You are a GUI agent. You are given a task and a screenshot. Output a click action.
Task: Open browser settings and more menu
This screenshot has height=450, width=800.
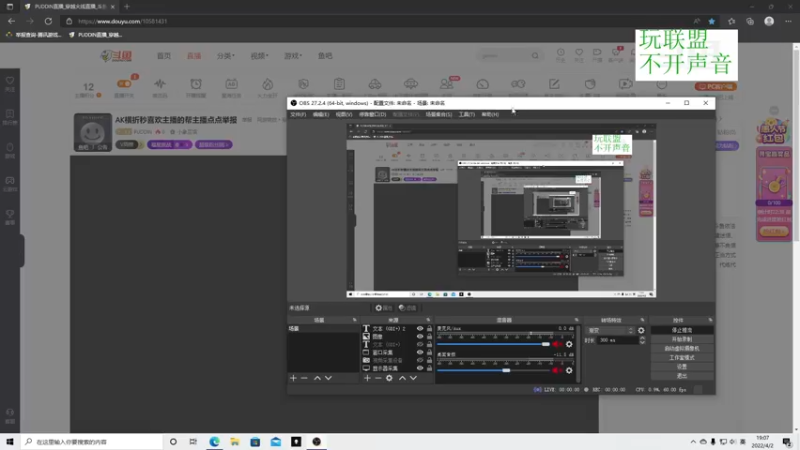coord(788,21)
